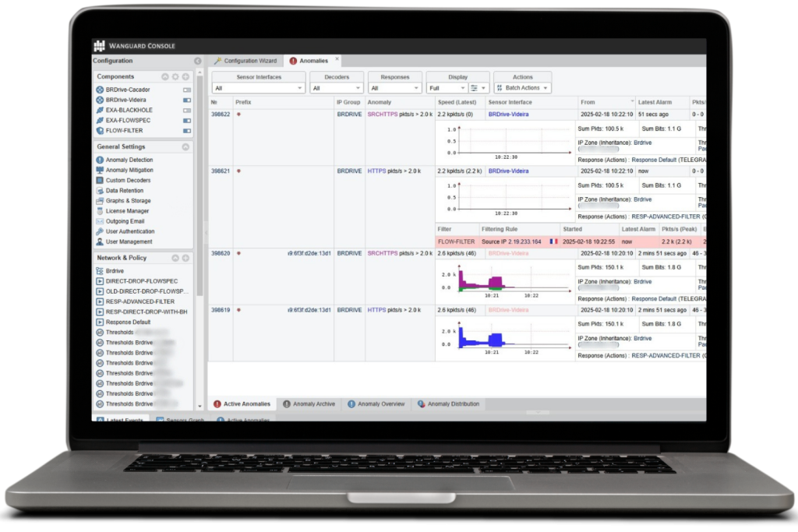The width and height of the screenshot is (798, 532).
Task: Open the BRDrive-Videira sensor component
Action: click(125, 100)
